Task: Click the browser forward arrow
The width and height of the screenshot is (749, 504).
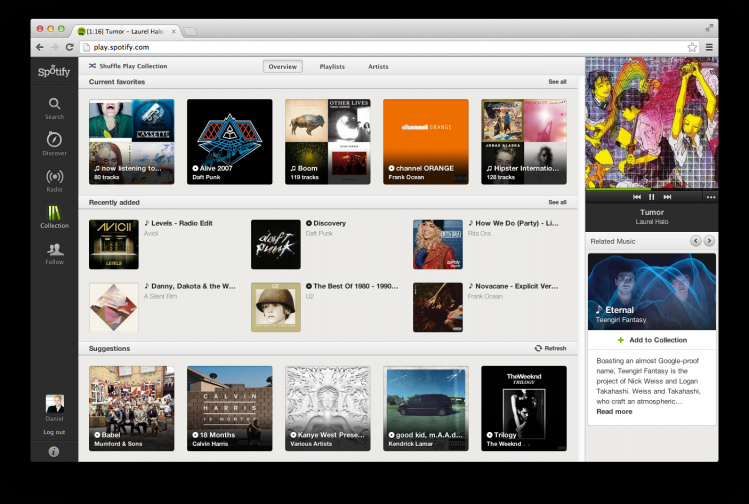Action: [54, 47]
